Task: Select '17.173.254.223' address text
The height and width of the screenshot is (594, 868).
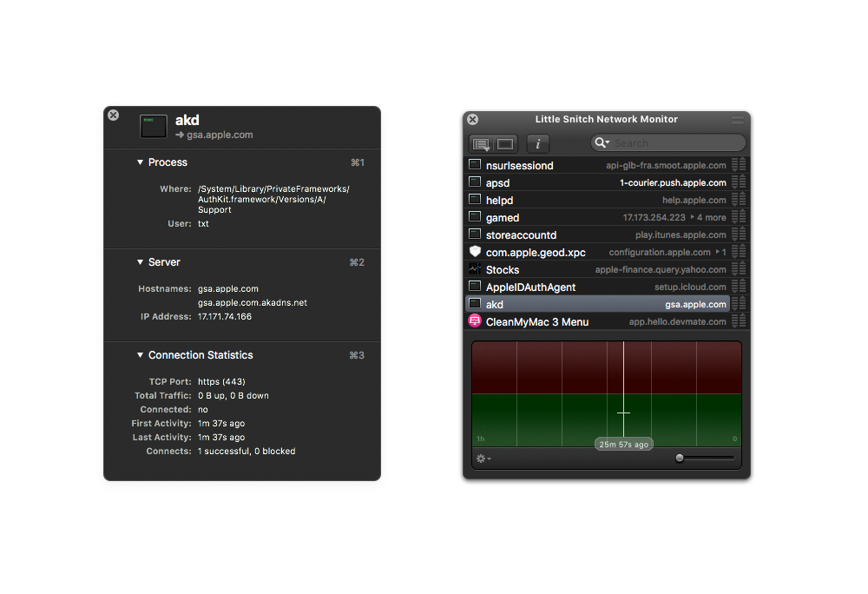Action: [x=654, y=218]
